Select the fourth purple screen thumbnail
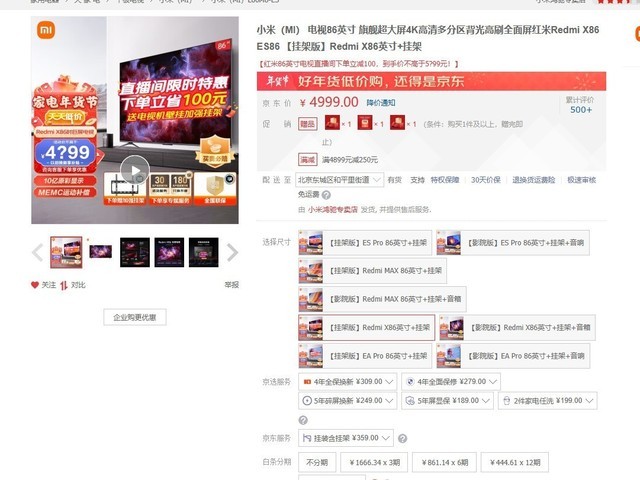640x480 pixels. [169, 252]
